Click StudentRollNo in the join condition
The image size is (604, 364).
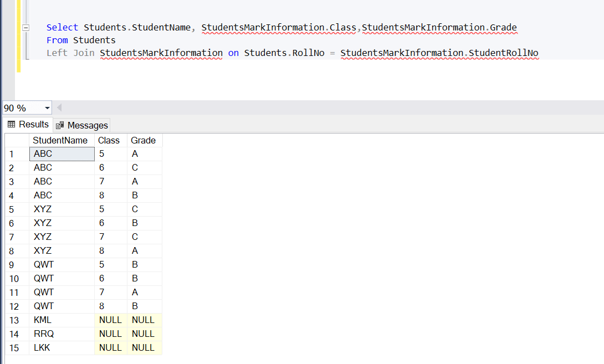(x=503, y=53)
